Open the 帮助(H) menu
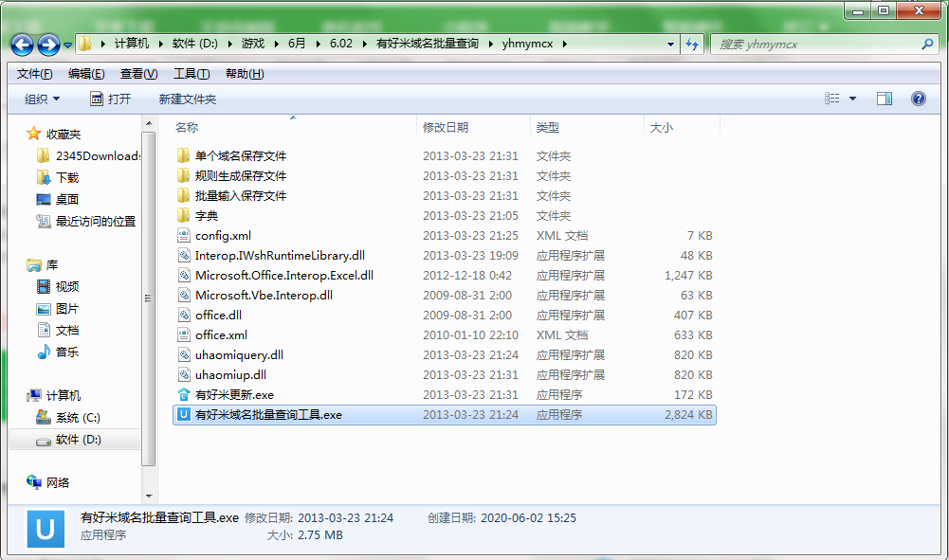The image size is (949, 560). pyautogui.click(x=245, y=74)
